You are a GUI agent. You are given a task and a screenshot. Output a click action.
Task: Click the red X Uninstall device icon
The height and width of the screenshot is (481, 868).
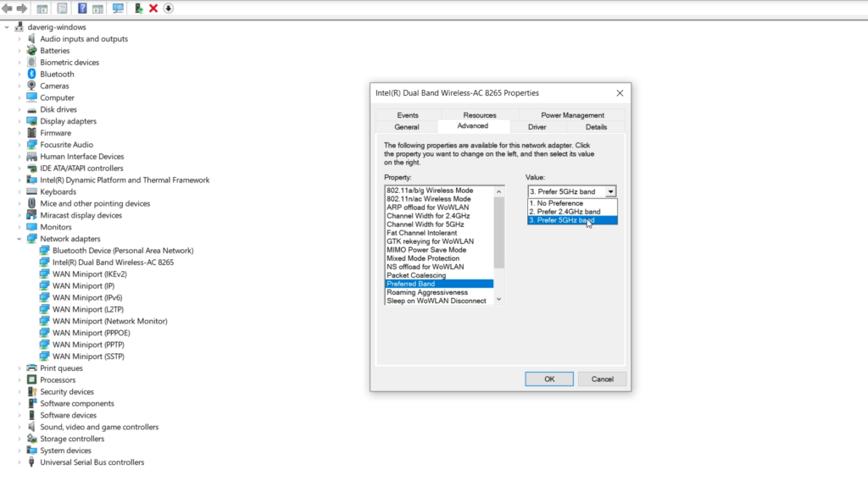click(x=153, y=8)
